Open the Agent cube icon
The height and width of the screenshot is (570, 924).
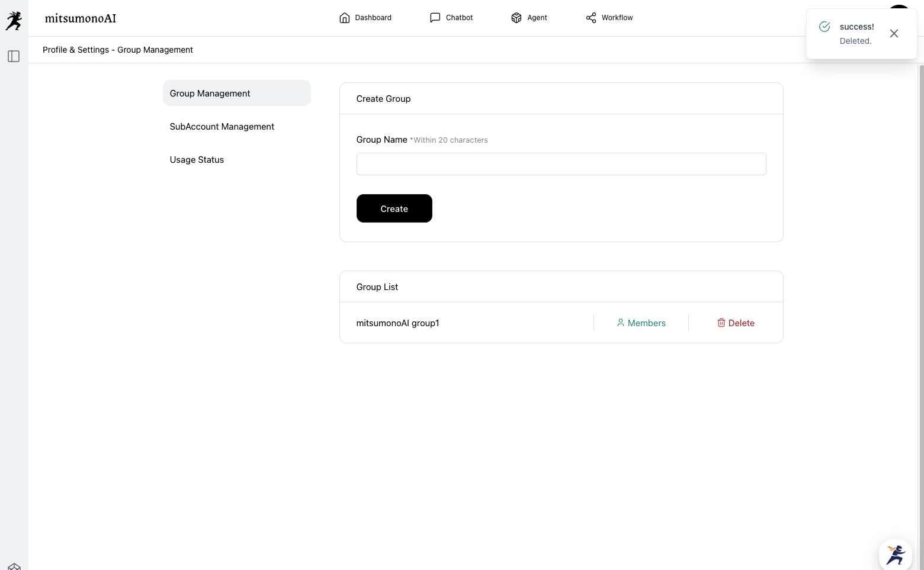tap(516, 18)
